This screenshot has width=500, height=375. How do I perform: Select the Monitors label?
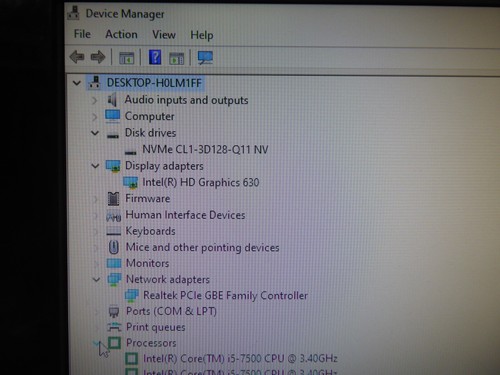coord(148,263)
